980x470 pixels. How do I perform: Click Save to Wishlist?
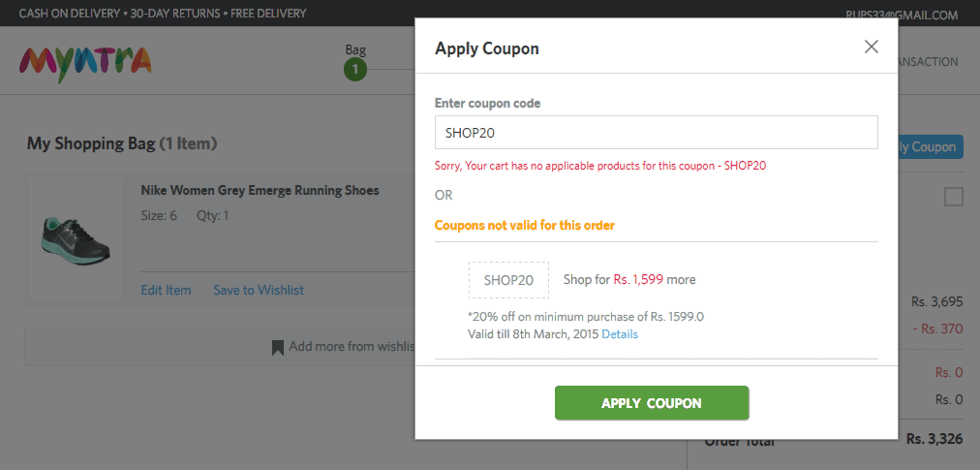point(259,290)
